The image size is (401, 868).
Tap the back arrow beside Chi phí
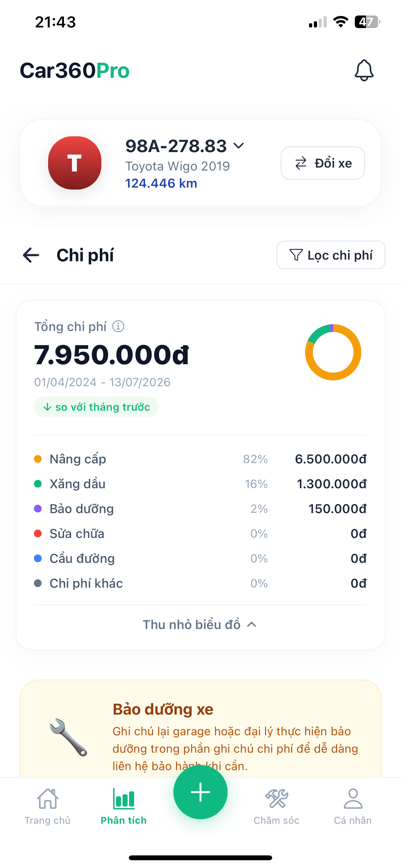(31, 255)
